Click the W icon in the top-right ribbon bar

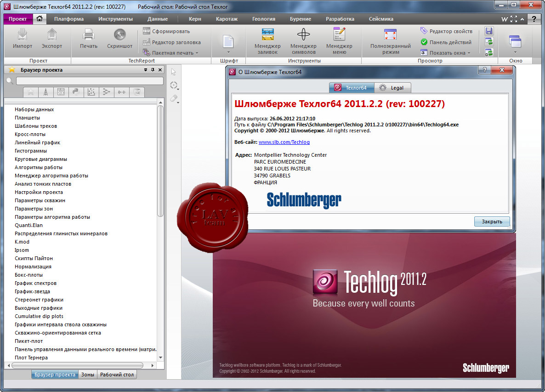505,19
